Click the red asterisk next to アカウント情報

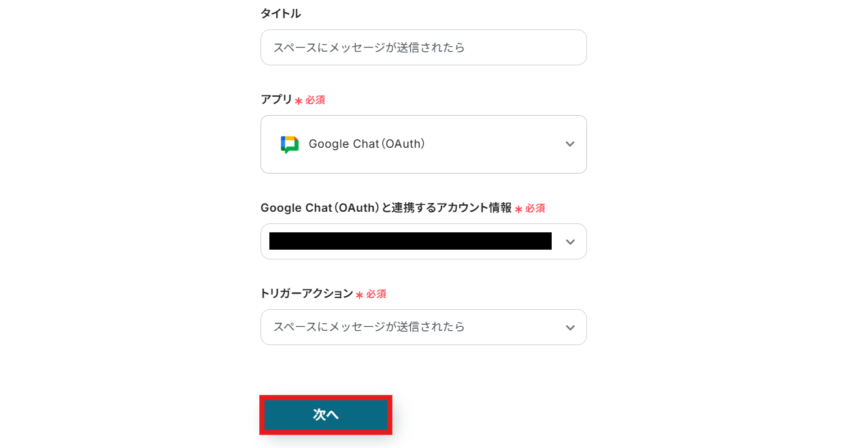pos(518,210)
